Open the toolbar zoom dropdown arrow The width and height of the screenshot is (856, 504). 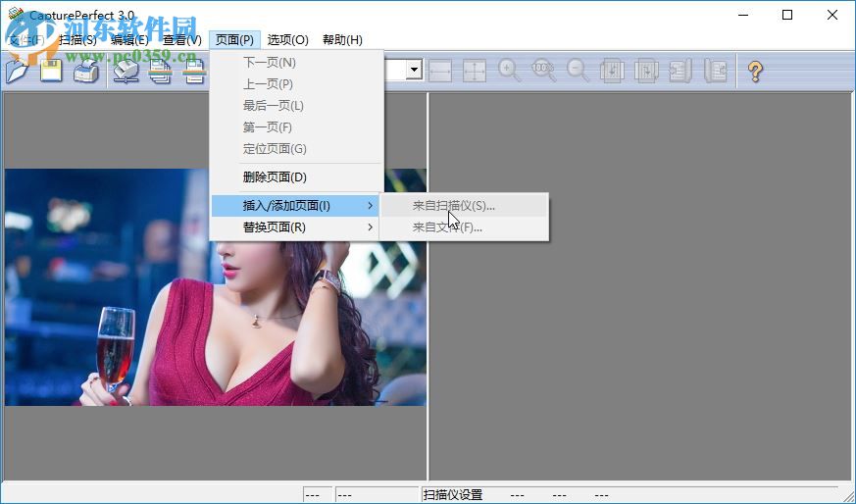[x=415, y=70]
